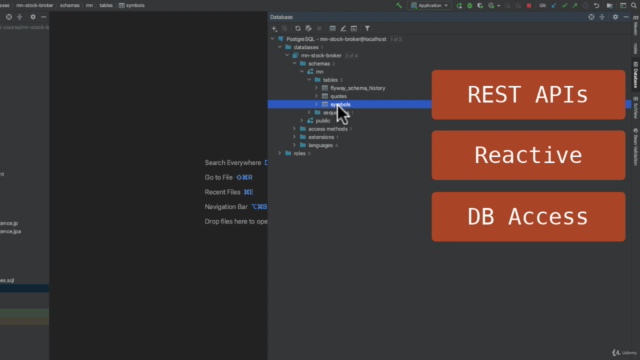Open the Application run configuration dropdown
The width and height of the screenshot is (640, 360).
[429, 5]
